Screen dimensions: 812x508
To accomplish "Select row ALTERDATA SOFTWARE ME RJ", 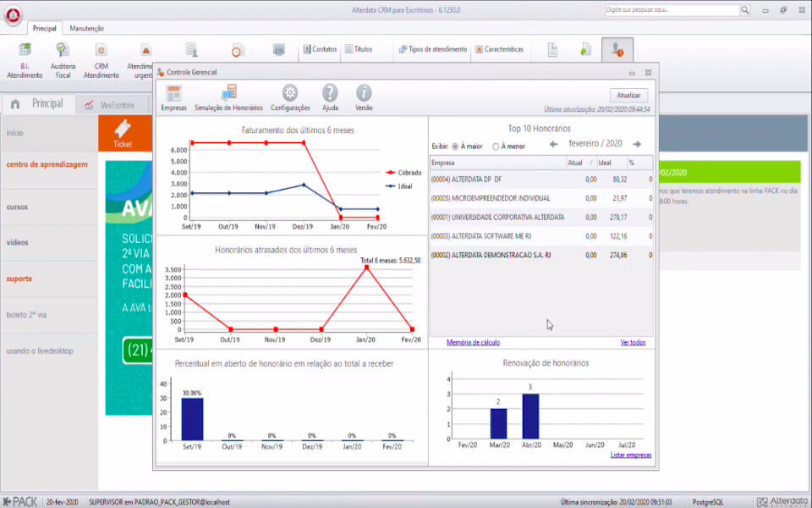I will click(541, 236).
